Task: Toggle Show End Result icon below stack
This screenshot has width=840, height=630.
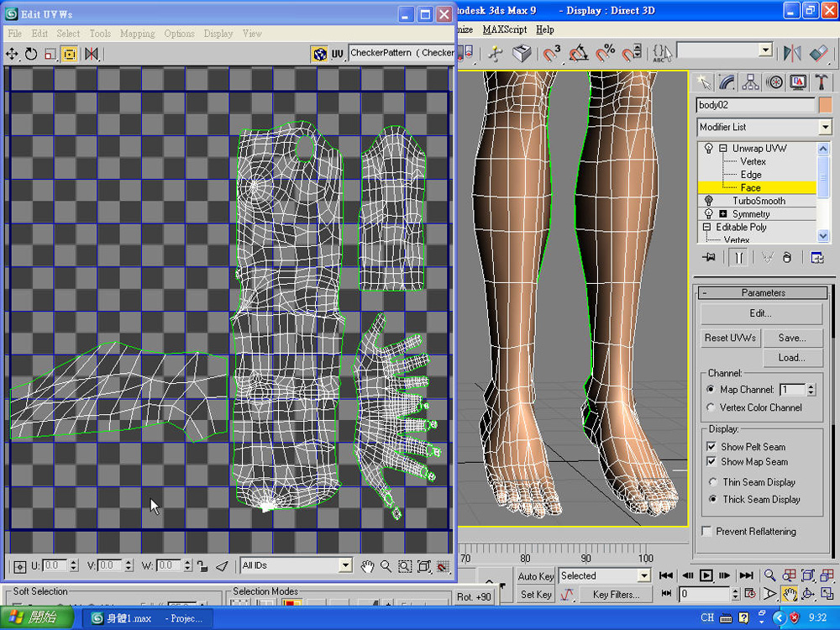Action: pyautogui.click(x=738, y=258)
